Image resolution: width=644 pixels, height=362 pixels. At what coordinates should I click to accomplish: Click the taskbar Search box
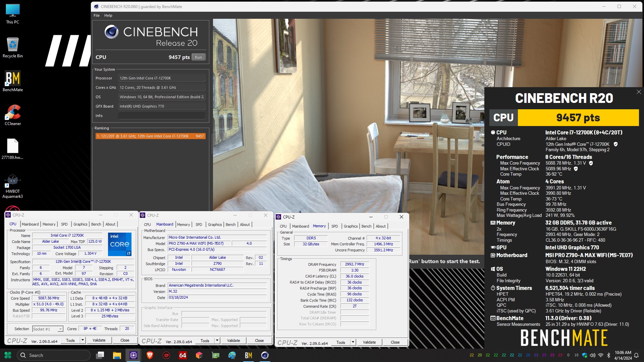click(x=54, y=355)
